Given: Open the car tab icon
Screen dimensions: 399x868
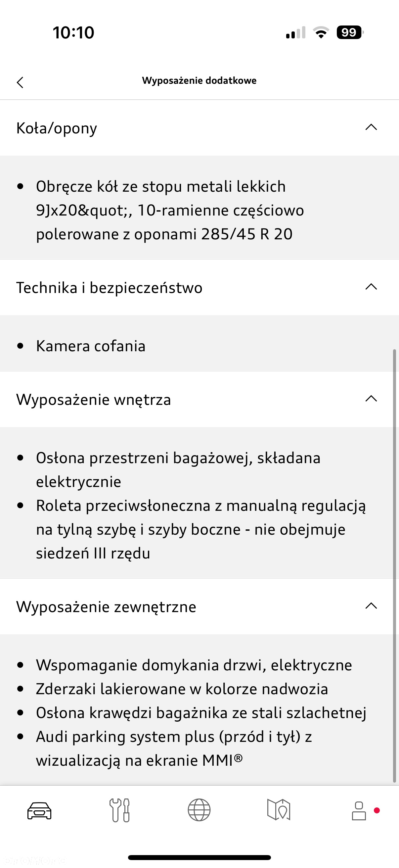Looking at the screenshot, I should coord(39,811).
